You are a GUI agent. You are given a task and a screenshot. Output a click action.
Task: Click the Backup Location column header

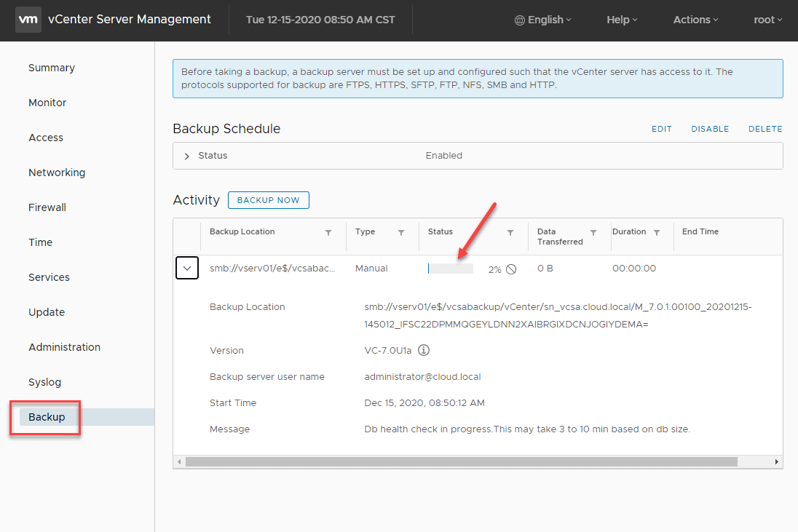242,231
